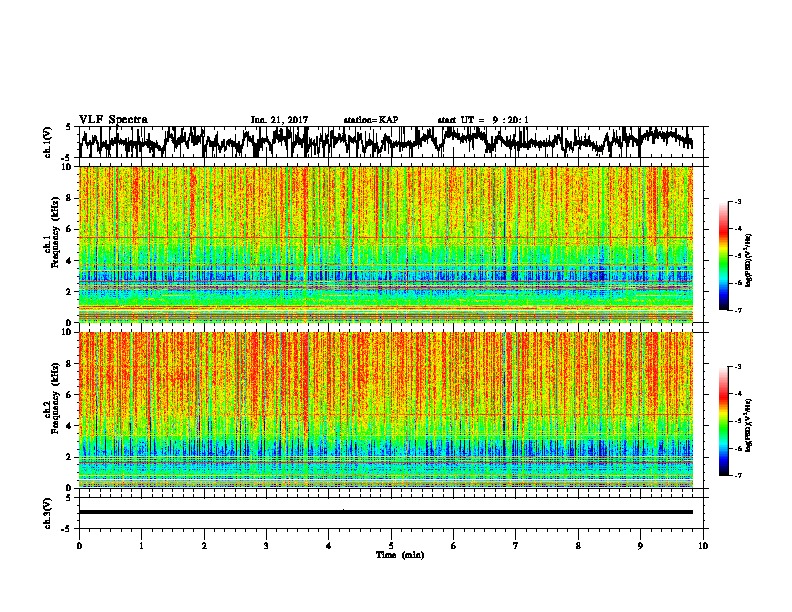Click the "Time (min)" axis label
Viewport: 792px width, 612px height.
(x=400, y=555)
